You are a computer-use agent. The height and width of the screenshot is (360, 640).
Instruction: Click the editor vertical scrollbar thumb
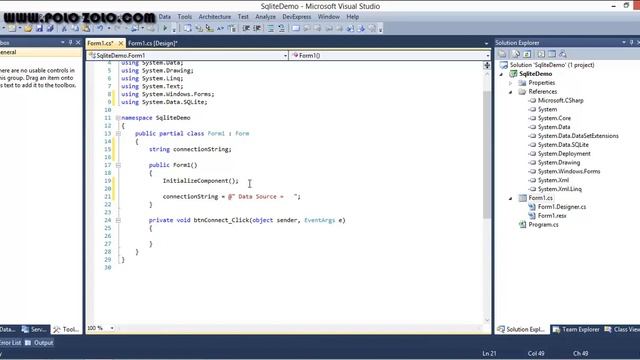pyautogui.click(x=487, y=154)
